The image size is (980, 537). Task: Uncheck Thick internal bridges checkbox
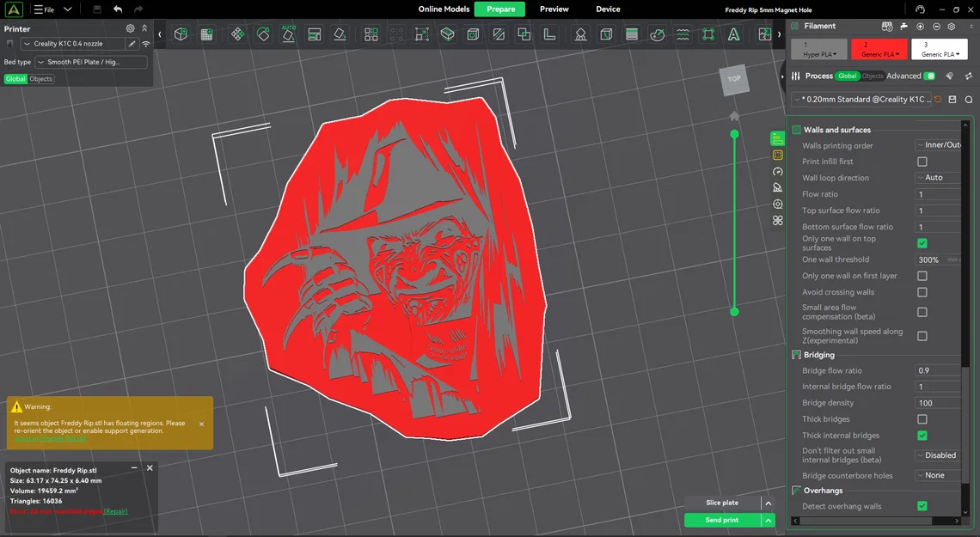point(922,436)
